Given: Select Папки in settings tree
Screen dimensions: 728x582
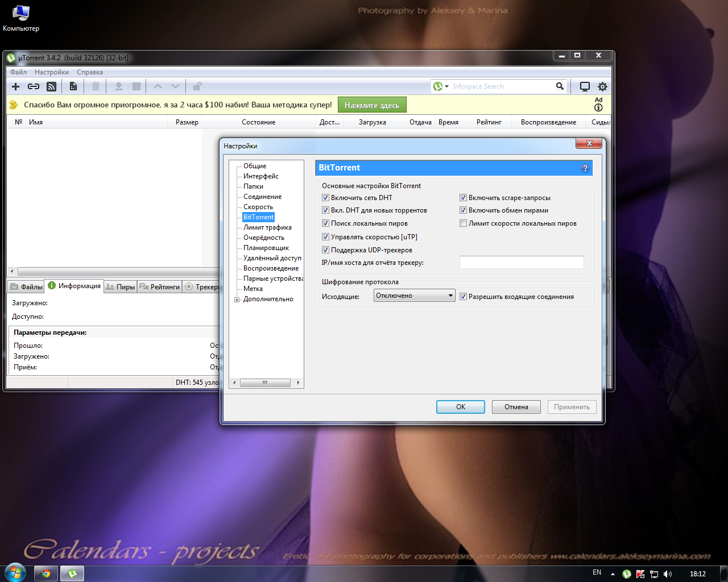Looking at the screenshot, I should [253, 186].
